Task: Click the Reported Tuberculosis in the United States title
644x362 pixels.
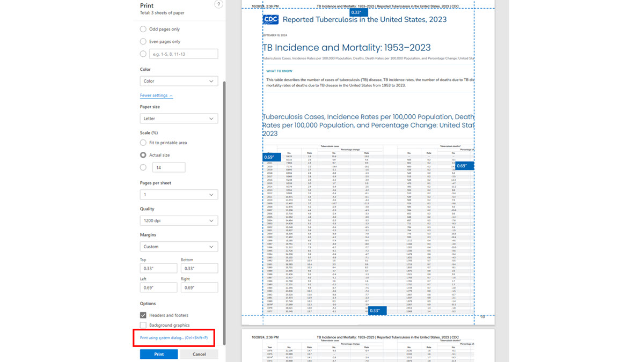Action: tap(364, 19)
